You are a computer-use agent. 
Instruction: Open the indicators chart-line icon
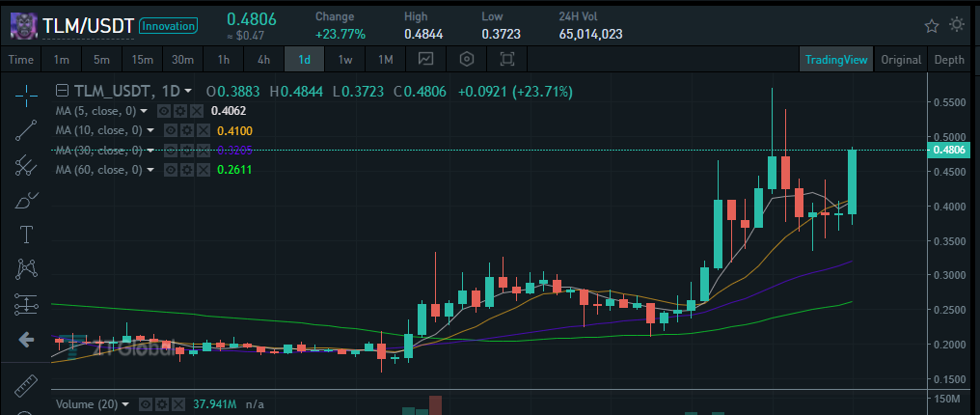[425, 60]
